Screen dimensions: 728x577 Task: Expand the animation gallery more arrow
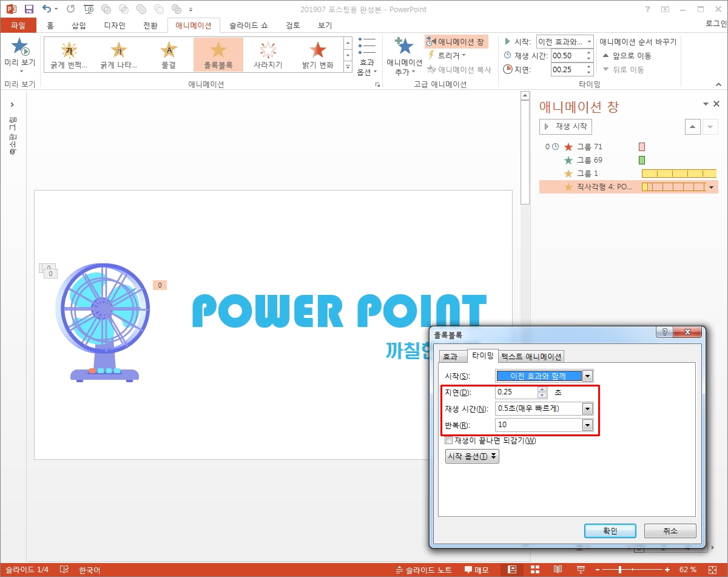348,67
